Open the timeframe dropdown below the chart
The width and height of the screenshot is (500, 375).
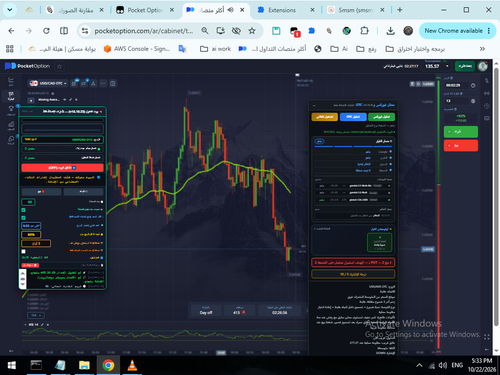click(36, 315)
